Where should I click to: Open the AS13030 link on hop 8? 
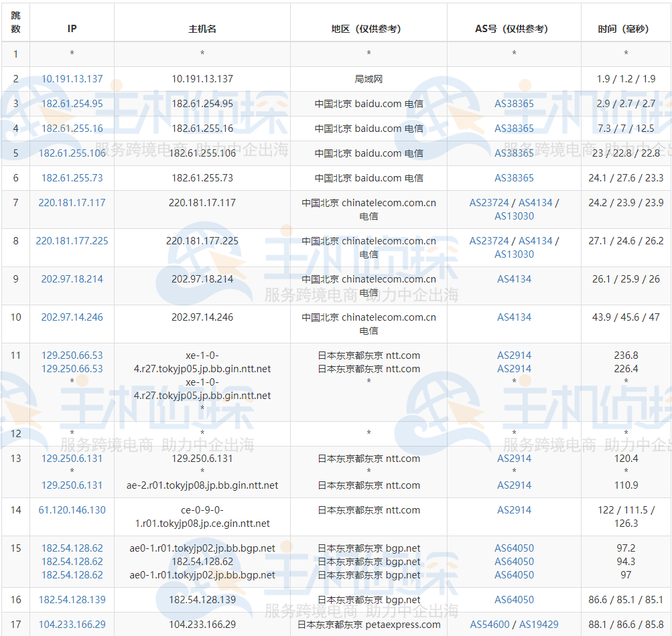(514, 254)
